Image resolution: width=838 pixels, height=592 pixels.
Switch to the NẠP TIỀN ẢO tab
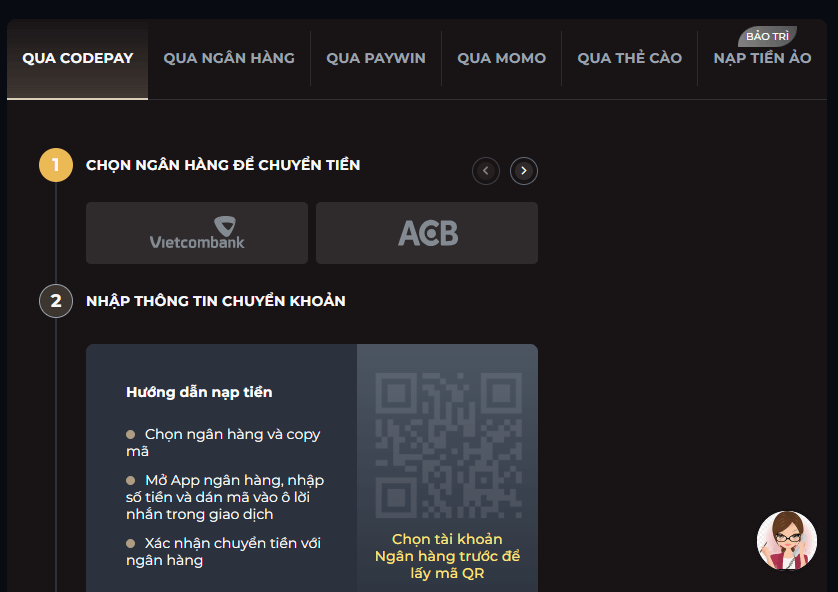pos(762,58)
